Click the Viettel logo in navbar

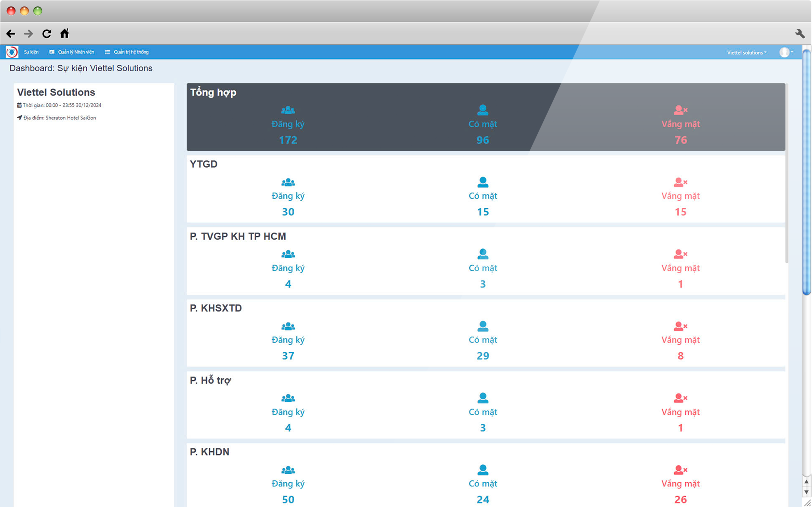[x=12, y=52]
